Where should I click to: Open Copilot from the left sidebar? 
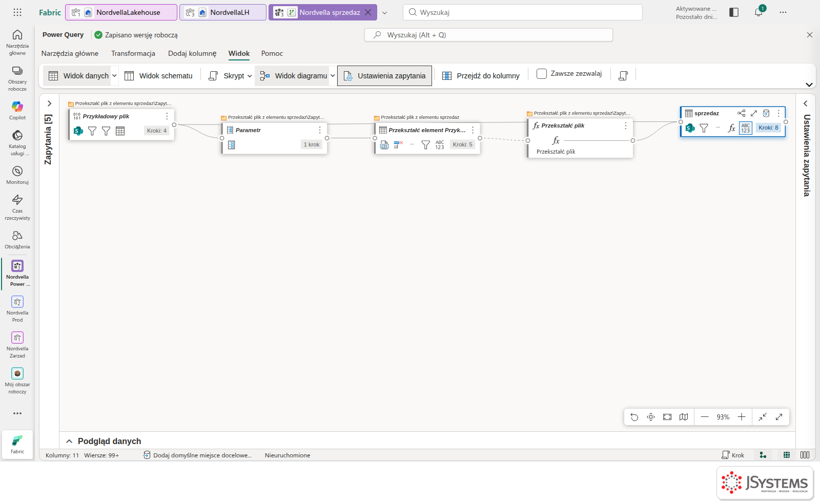pyautogui.click(x=17, y=110)
